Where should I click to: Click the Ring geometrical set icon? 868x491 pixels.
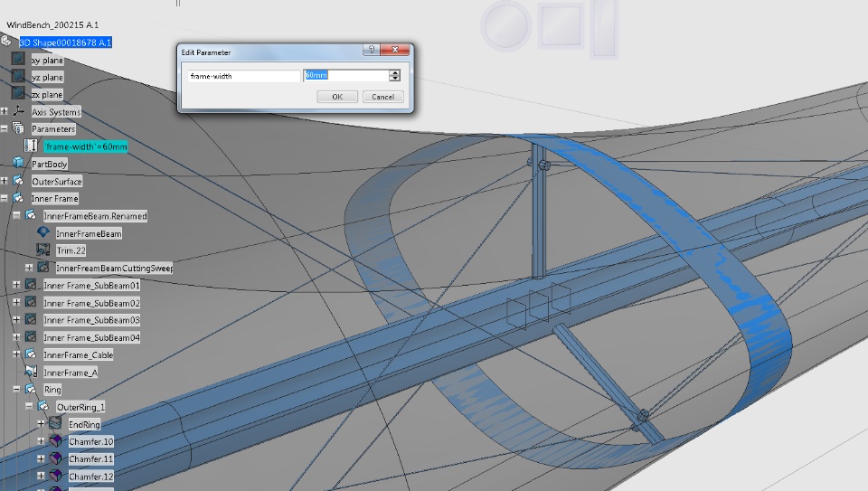click(x=31, y=389)
